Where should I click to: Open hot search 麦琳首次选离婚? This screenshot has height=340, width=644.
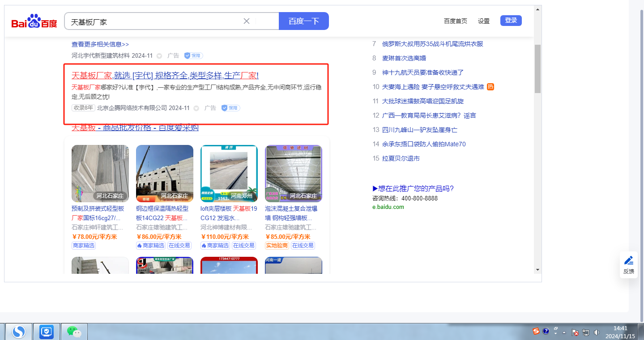click(404, 58)
